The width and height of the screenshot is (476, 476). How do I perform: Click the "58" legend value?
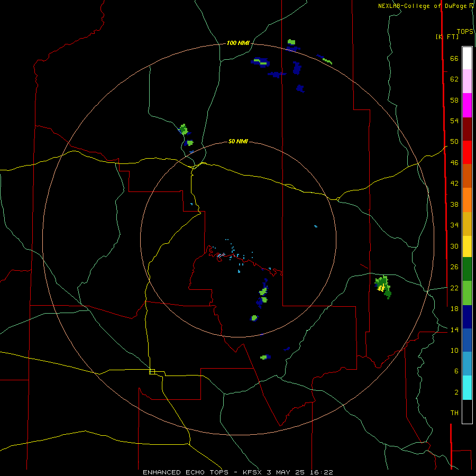454,100
